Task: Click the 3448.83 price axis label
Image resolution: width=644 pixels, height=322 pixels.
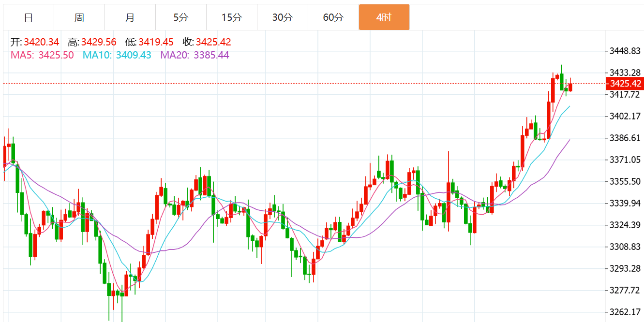Action: [625, 51]
